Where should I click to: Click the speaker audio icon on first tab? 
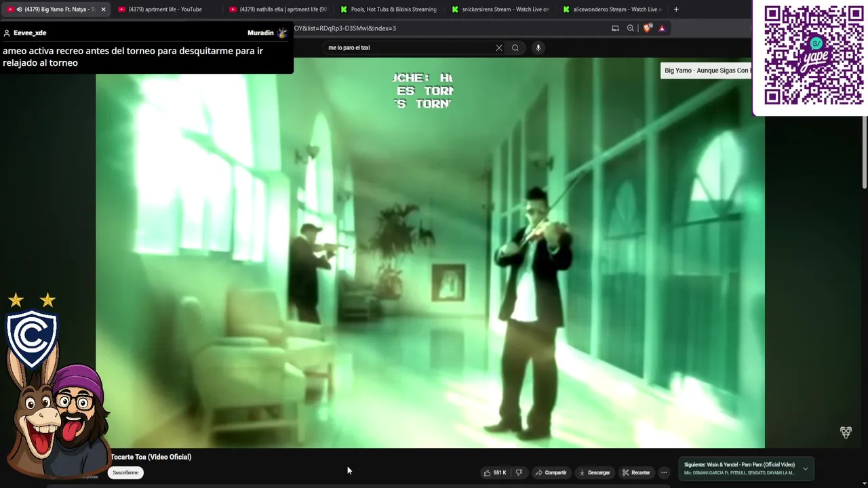pos(19,9)
